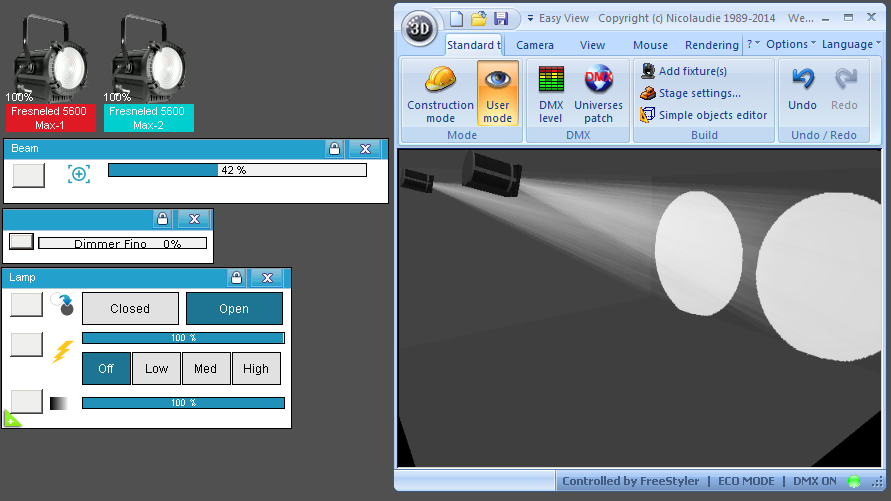The width and height of the screenshot is (891, 501).
Task: Click the 3D application orb button
Action: (419, 28)
